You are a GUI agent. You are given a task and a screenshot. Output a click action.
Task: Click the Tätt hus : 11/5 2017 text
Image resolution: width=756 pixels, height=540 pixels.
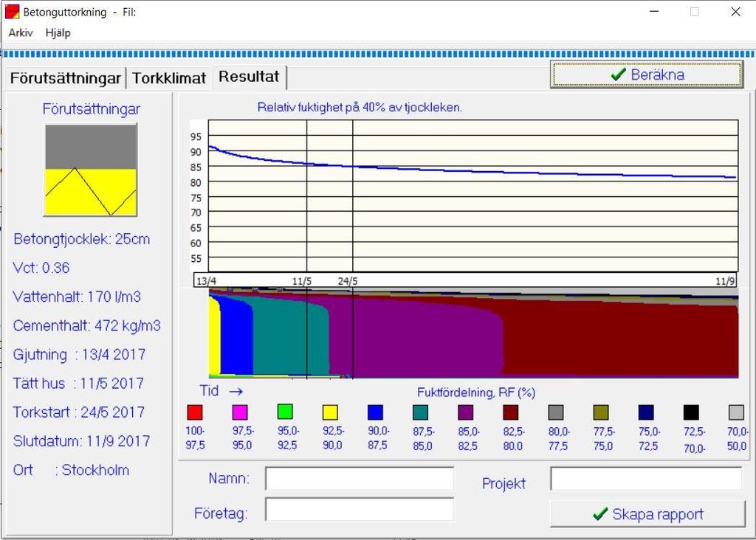tap(78, 384)
